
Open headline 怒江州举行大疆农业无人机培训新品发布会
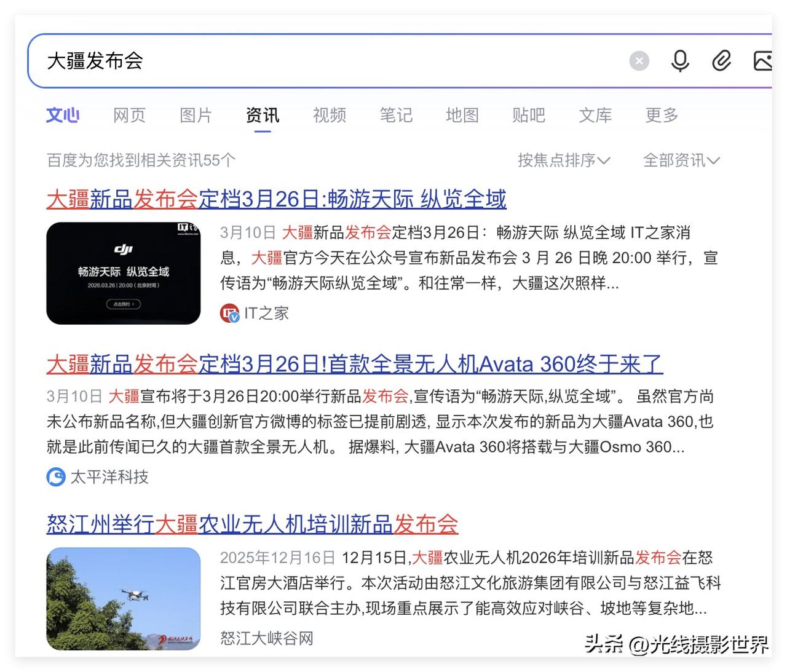tap(253, 524)
